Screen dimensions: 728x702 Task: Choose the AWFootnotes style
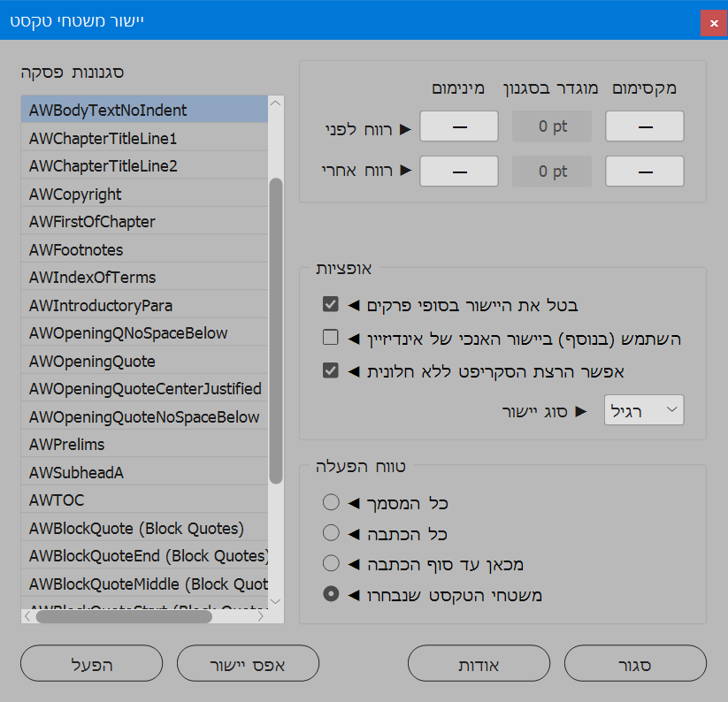144,249
